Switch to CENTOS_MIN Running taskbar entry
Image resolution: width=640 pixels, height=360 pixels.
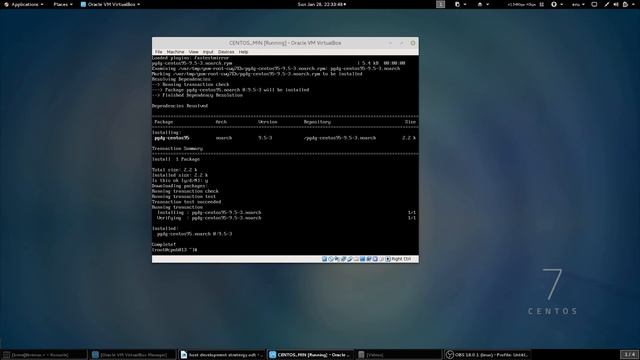click(310, 355)
